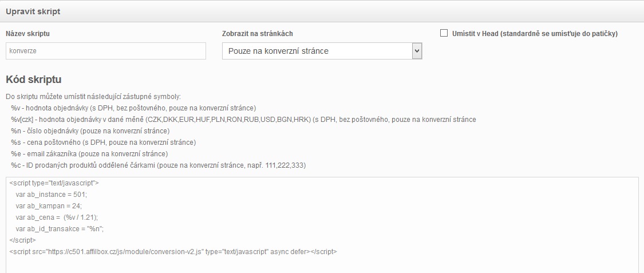Click the Upravit skript panel header
Image resolution: width=644 pixels, height=273 pixels.
click(x=322, y=11)
